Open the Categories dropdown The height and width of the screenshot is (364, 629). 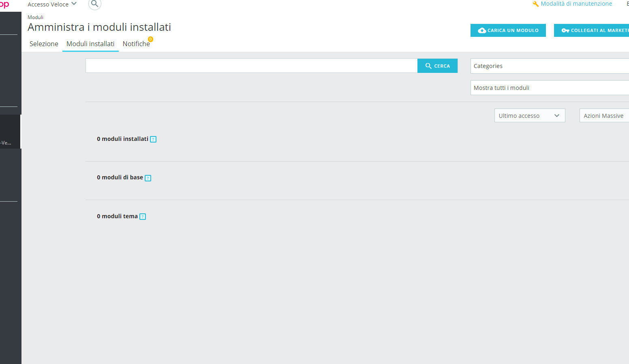(550, 66)
